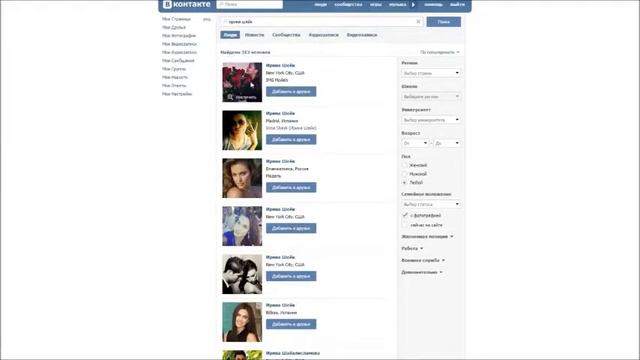
Task: Open the black-and-white couple profile photo
Action: point(242,274)
